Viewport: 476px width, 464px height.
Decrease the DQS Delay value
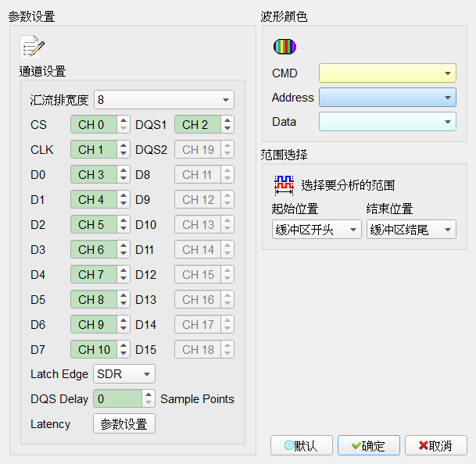(149, 403)
